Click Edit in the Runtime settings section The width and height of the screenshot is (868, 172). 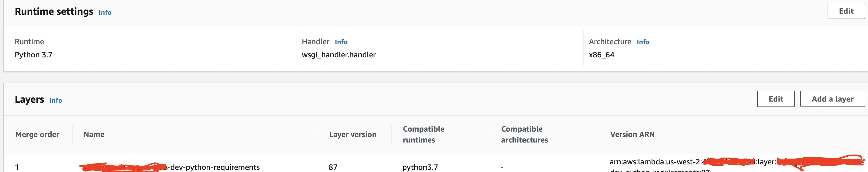[x=846, y=11]
